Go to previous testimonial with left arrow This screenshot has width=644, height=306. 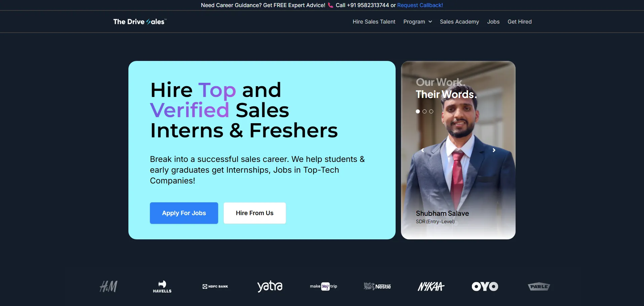pyautogui.click(x=422, y=150)
